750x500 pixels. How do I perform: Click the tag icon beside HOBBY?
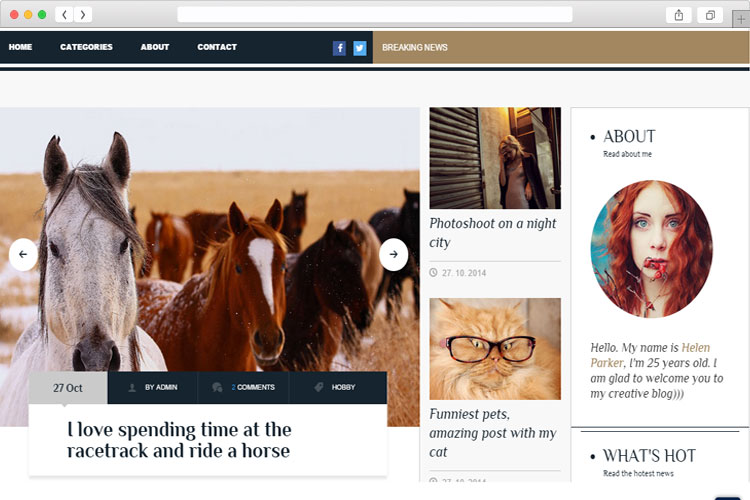pyautogui.click(x=319, y=387)
